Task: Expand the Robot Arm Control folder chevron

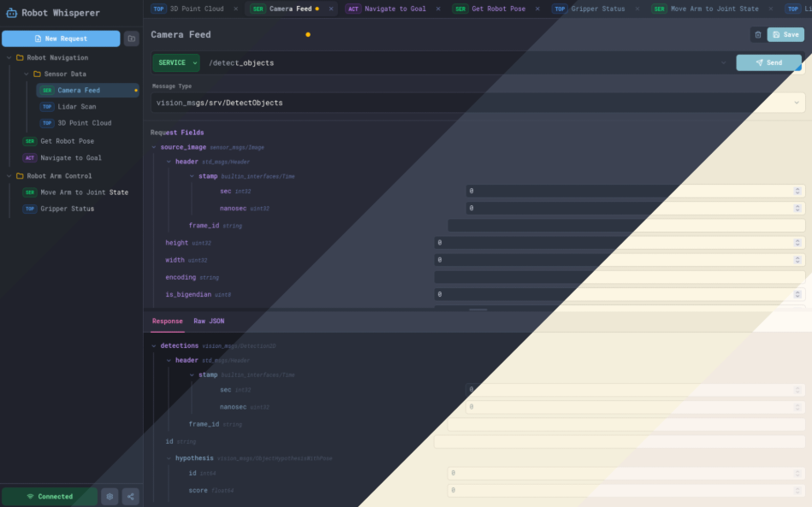Action: (9, 176)
